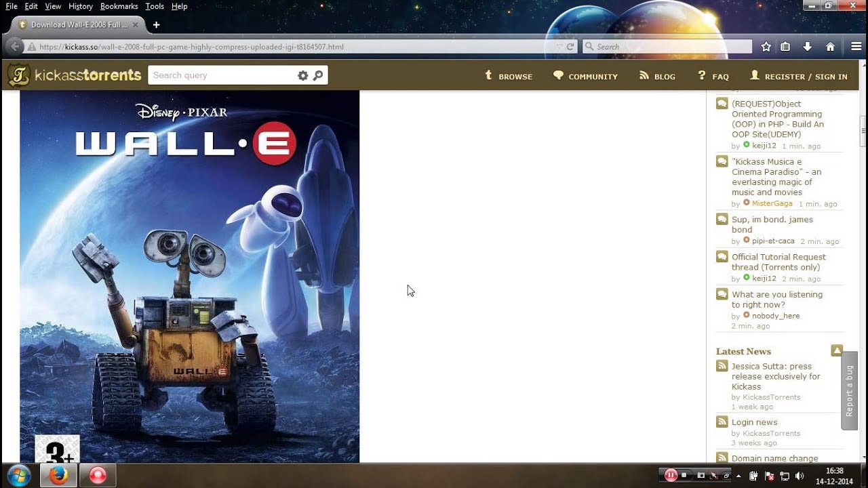Open the Bookmarks menu
This screenshot has height=488, width=868.
click(x=119, y=6)
